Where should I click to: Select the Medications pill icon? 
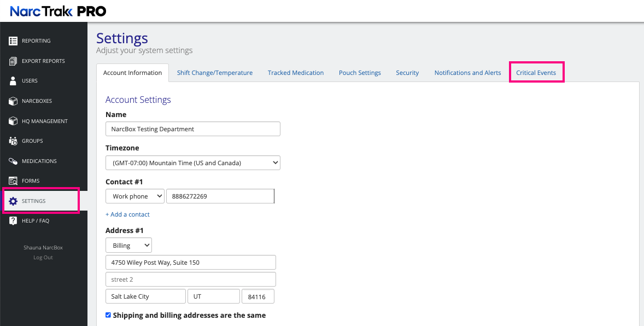(13, 161)
